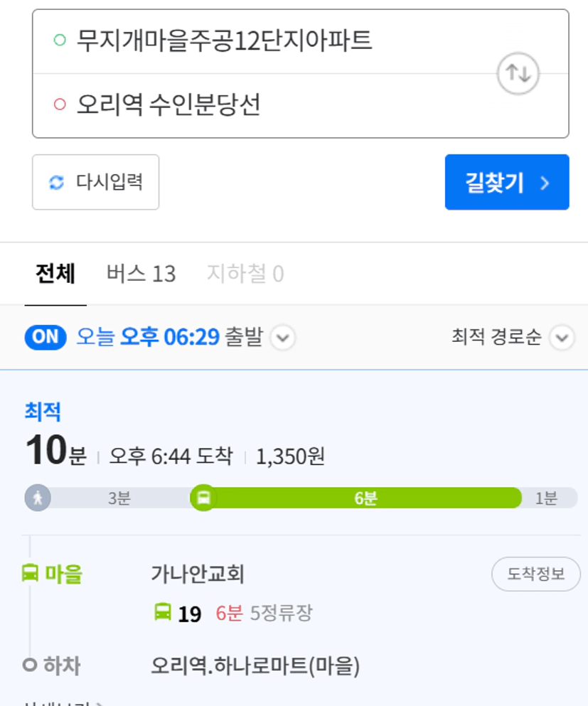
Task: Click the 하차 stop circle marker
Action: [30, 665]
